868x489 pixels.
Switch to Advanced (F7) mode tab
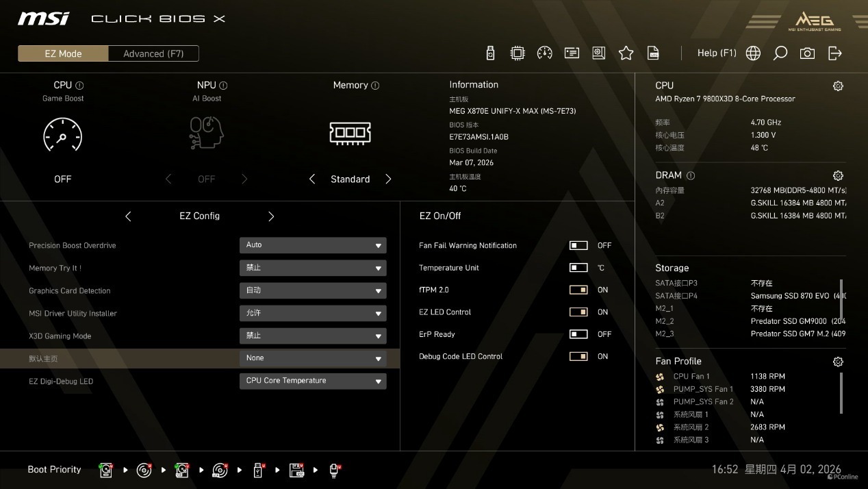153,53
